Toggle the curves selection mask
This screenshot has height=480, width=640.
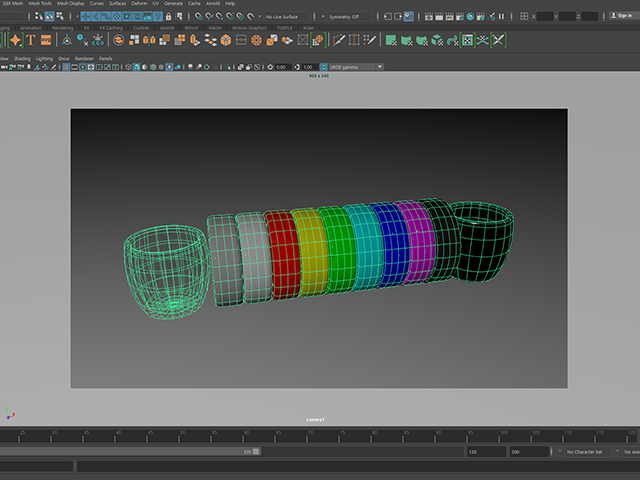tap(106, 16)
